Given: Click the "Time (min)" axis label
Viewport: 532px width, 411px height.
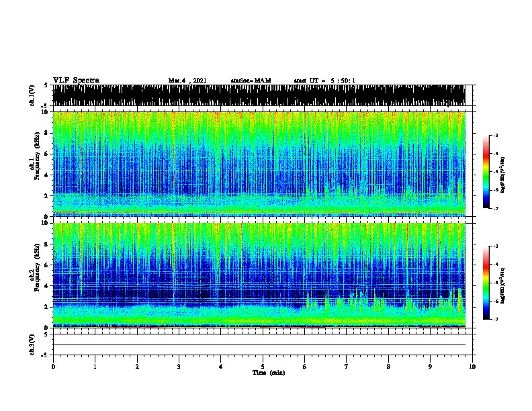Looking at the screenshot, I should point(269,373).
